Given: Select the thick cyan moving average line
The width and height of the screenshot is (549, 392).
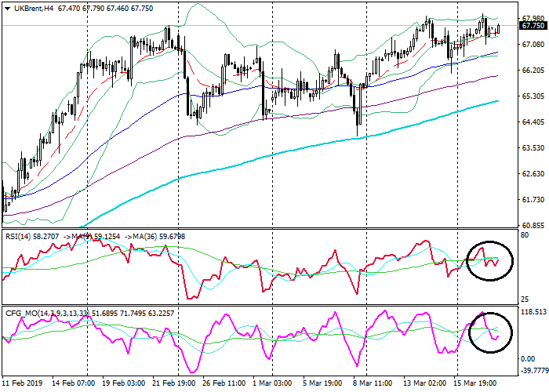Looking at the screenshot, I should (314, 143).
